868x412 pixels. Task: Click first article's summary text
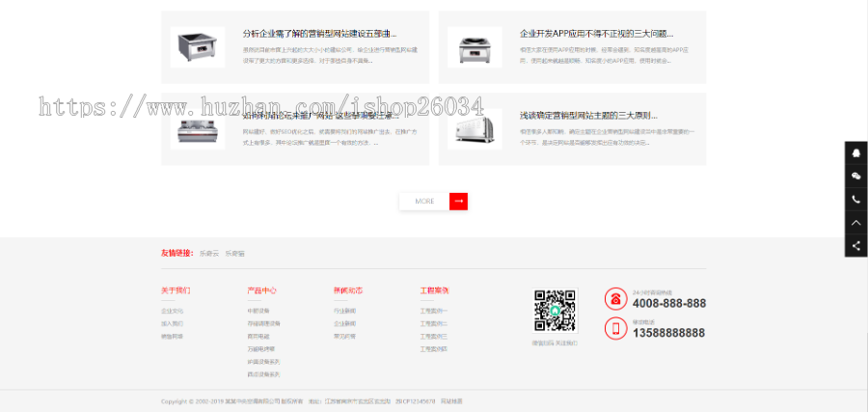330,55
